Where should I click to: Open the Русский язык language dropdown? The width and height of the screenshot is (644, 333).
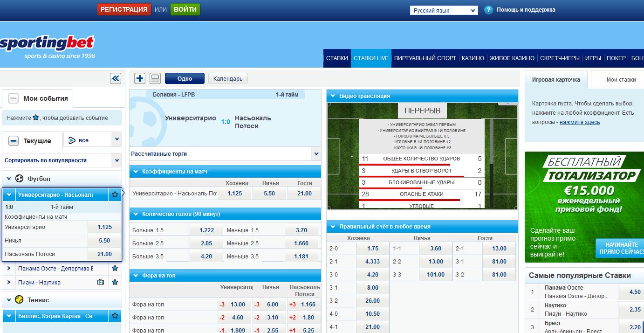pos(444,10)
